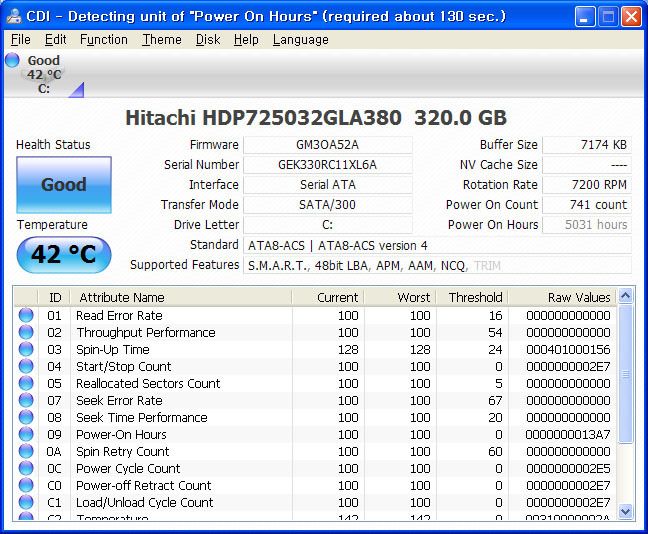The width and height of the screenshot is (648, 534).
Task: Click the CDI application icon in title bar
Action: tap(14, 16)
